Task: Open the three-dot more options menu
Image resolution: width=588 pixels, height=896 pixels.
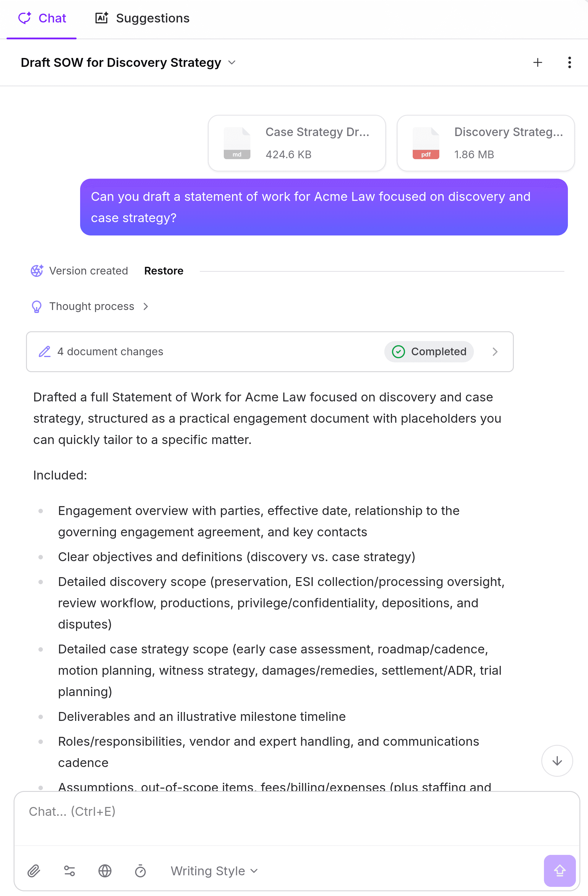Action: click(569, 62)
